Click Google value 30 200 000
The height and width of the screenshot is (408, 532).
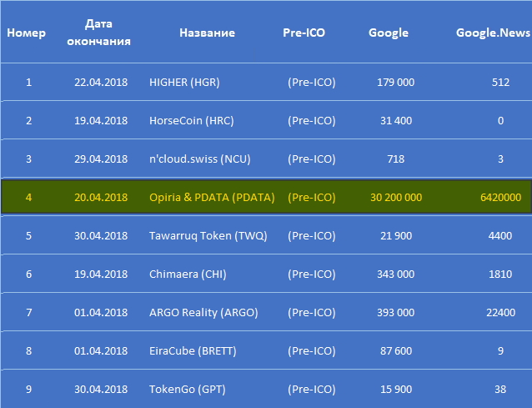point(396,197)
